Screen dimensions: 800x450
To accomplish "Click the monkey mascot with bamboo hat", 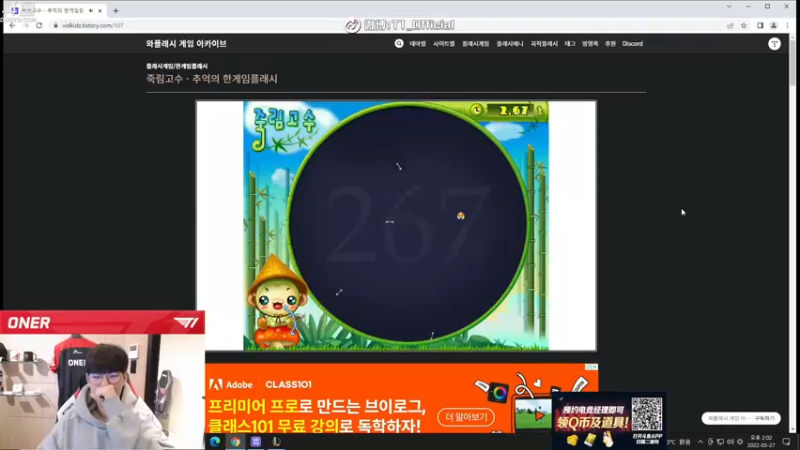I will [277, 300].
